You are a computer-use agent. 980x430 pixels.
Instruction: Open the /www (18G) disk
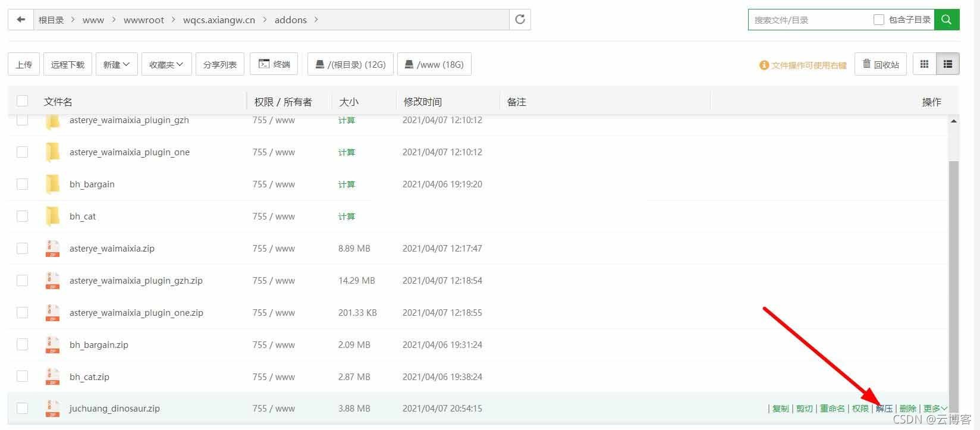tap(434, 64)
